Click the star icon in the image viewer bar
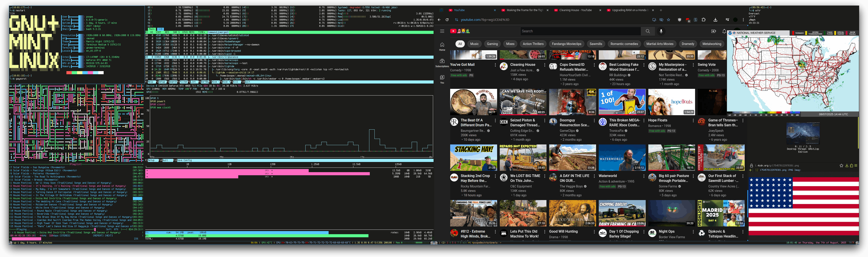The height and width of the screenshot is (257, 868). click(841, 165)
